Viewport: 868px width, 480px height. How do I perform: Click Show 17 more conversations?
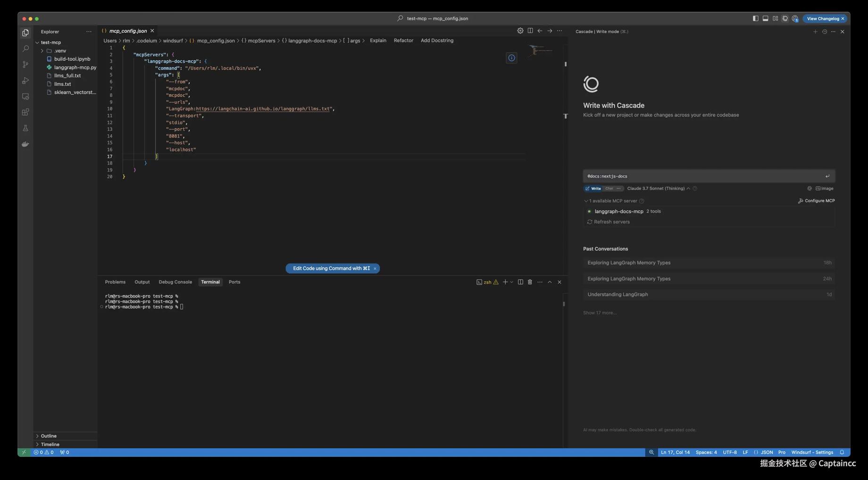tap(600, 313)
